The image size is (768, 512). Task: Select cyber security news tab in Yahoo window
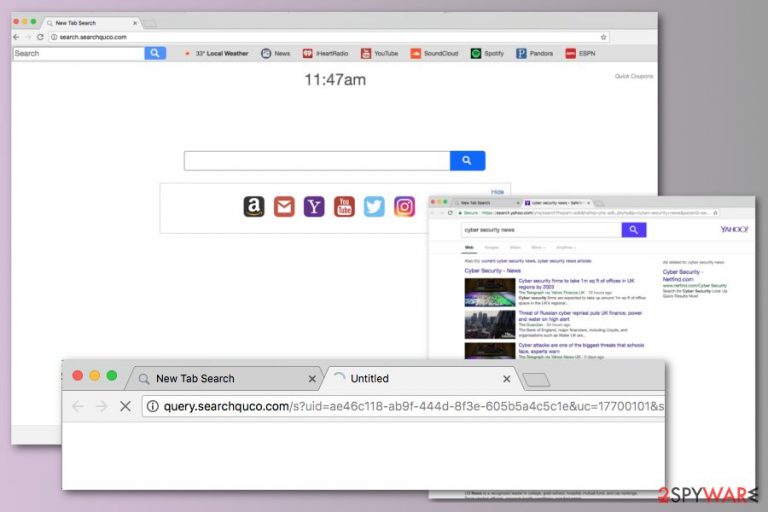(x=557, y=203)
